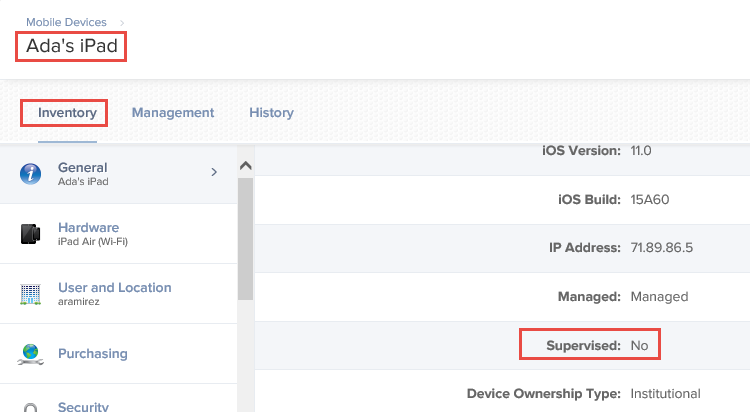Switch to the Management tab

pyautogui.click(x=173, y=112)
